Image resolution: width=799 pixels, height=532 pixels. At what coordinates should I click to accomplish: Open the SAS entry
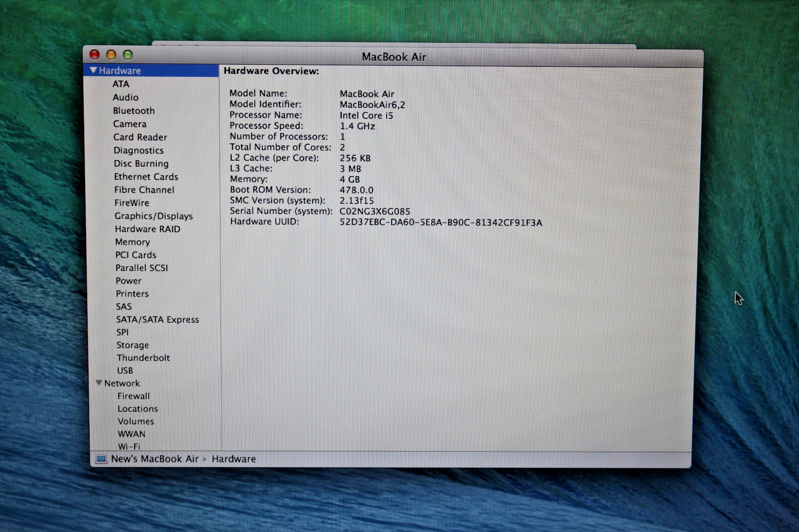(x=124, y=306)
